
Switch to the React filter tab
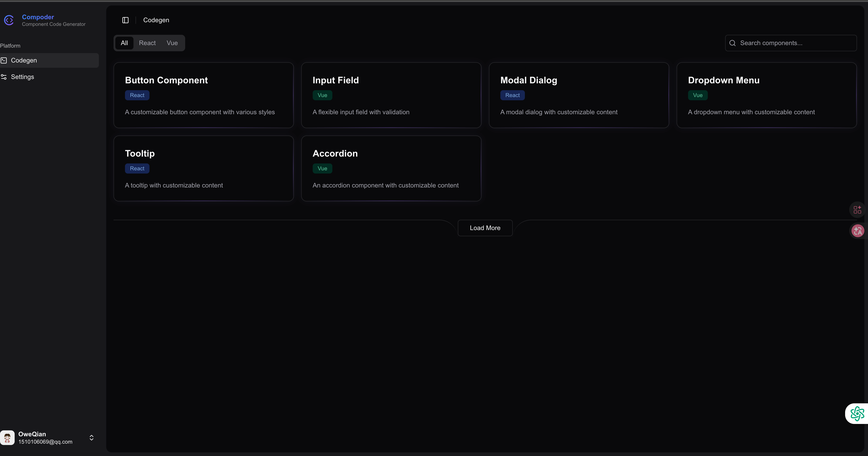click(x=147, y=43)
